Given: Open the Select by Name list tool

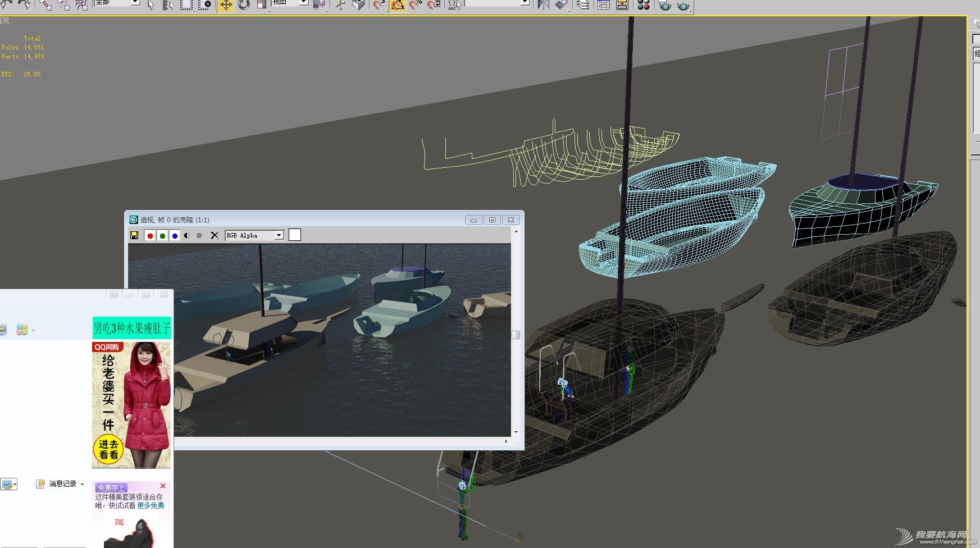Looking at the screenshot, I should pyautogui.click(x=168, y=5).
